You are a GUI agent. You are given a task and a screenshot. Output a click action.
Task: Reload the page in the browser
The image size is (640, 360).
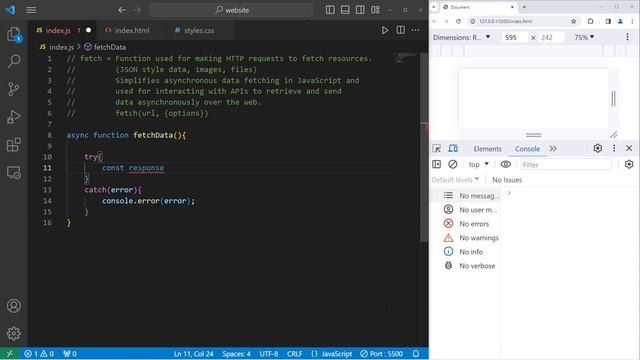pyautogui.click(x=458, y=21)
